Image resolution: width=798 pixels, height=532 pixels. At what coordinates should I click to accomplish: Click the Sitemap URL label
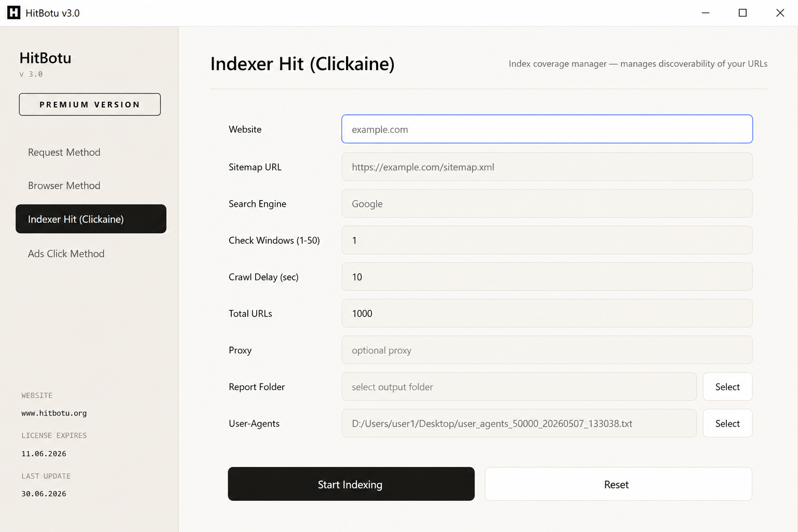[x=255, y=167]
